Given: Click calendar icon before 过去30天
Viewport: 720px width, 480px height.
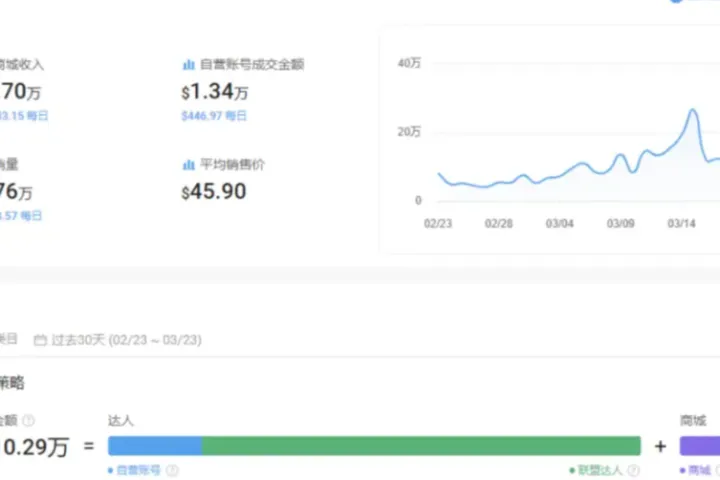Looking at the screenshot, I should pos(40,340).
